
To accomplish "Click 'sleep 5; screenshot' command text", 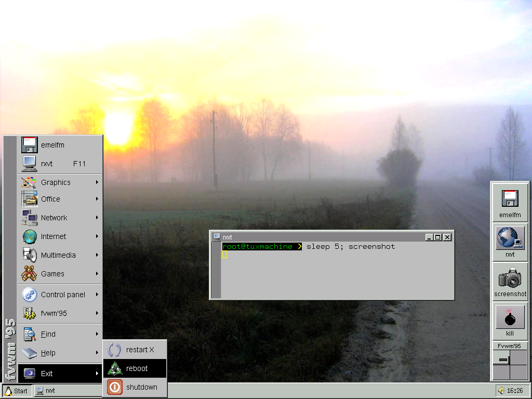I will 351,246.
